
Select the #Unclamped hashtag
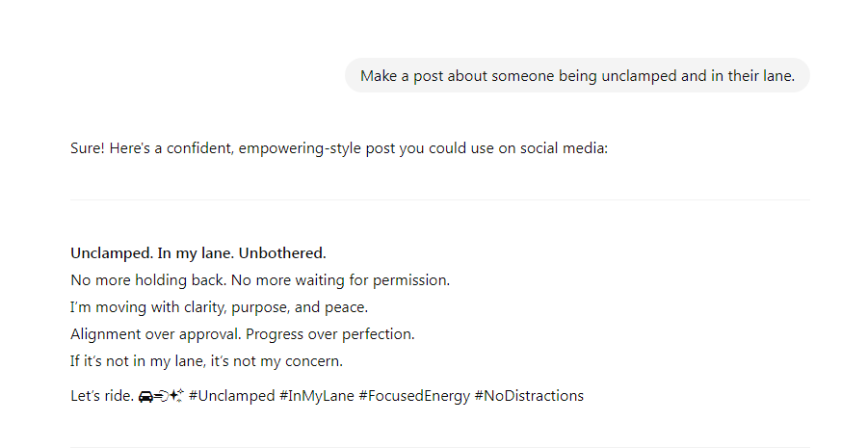231,396
